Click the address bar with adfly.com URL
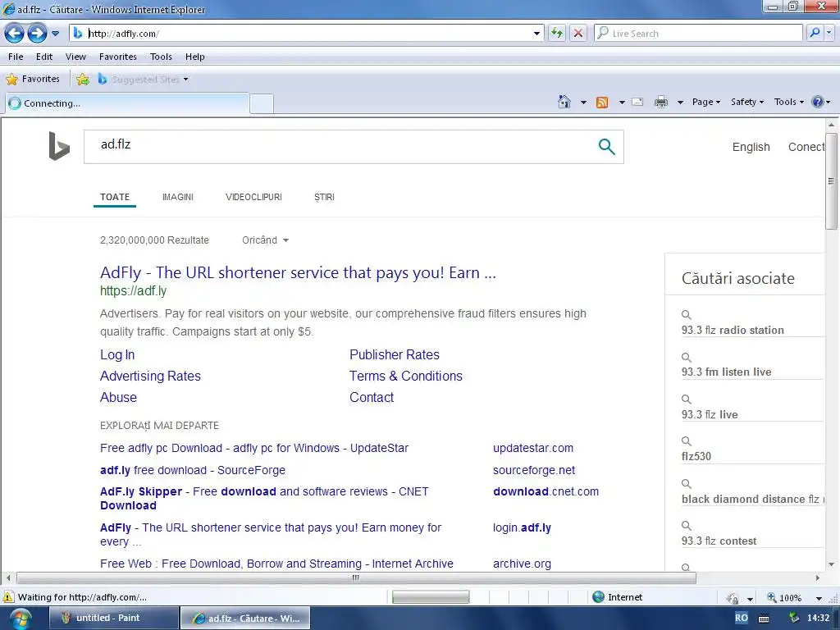The width and height of the screenshot is (840, 630). click(306, 33)
